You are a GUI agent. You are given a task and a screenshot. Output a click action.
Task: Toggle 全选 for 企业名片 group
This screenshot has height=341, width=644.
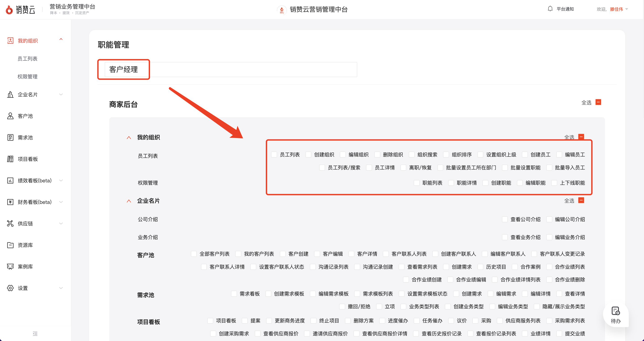pos(581,200)
